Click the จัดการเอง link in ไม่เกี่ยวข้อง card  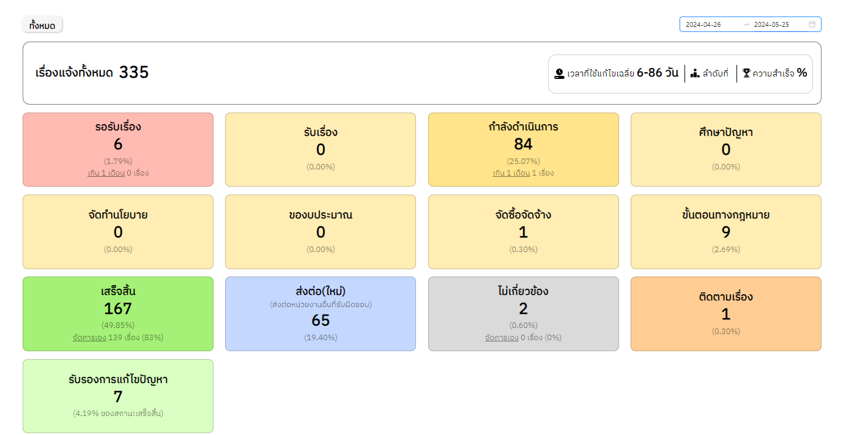[502, 338]
